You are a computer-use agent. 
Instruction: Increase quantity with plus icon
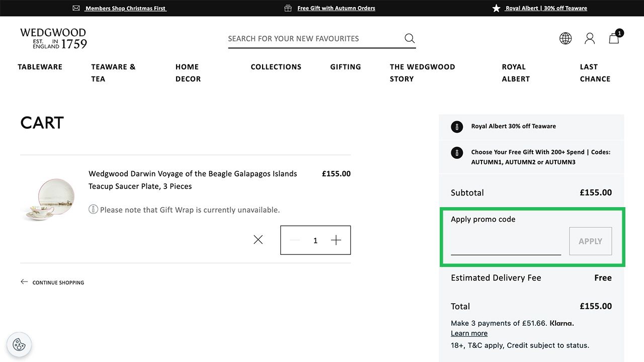coord(336,240)
